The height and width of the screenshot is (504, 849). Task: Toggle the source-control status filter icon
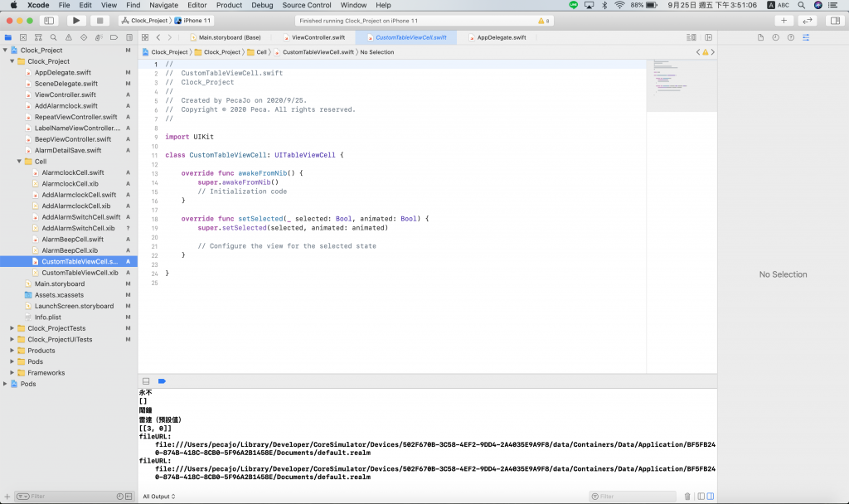[129, 497]
